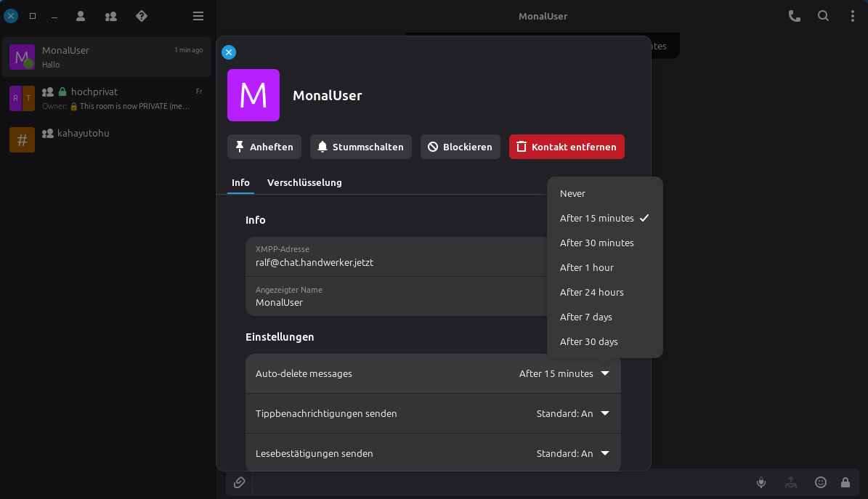868x499 pixels.
Task: Select the 'Never' auto-delete option
Action: tap(572, 194)
